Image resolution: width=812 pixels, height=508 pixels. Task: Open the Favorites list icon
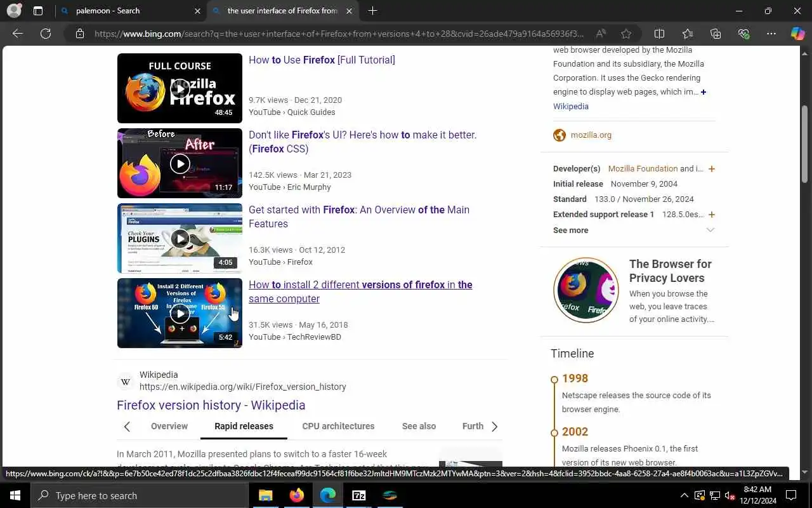(688, 34)
